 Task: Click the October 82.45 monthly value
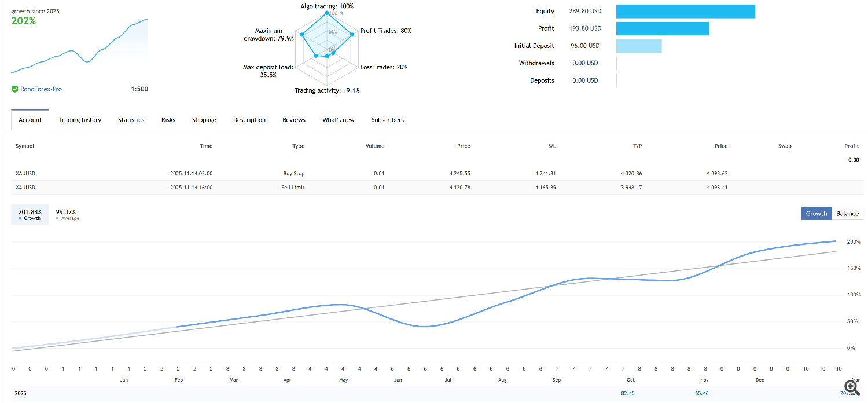tap(628, 393)
